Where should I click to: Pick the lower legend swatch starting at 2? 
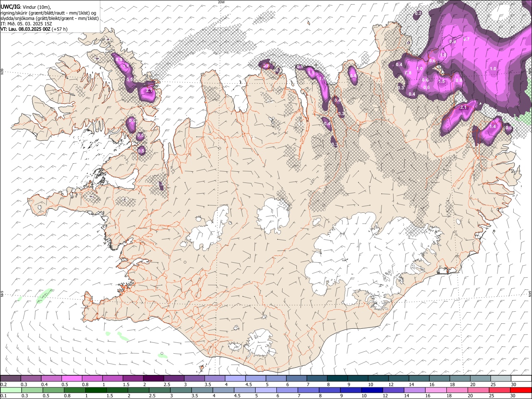point(138,390)
